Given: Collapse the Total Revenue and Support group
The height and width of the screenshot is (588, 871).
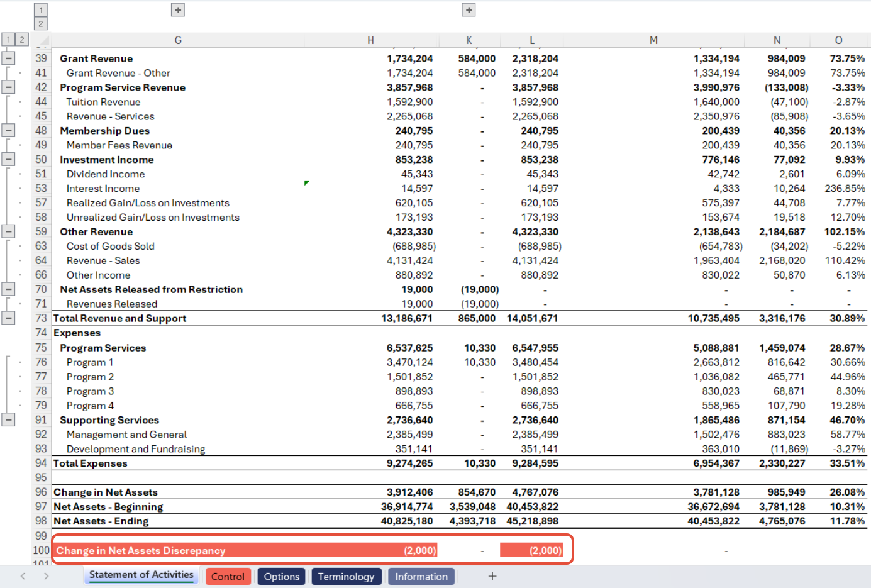Looking at the screenshot, I should [8, 318].
